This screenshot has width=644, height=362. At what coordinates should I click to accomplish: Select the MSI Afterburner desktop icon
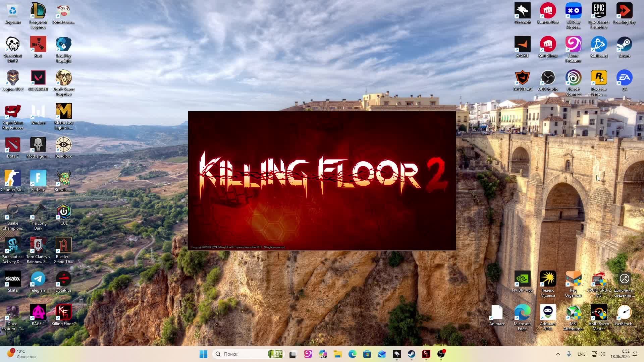point(573,317)
